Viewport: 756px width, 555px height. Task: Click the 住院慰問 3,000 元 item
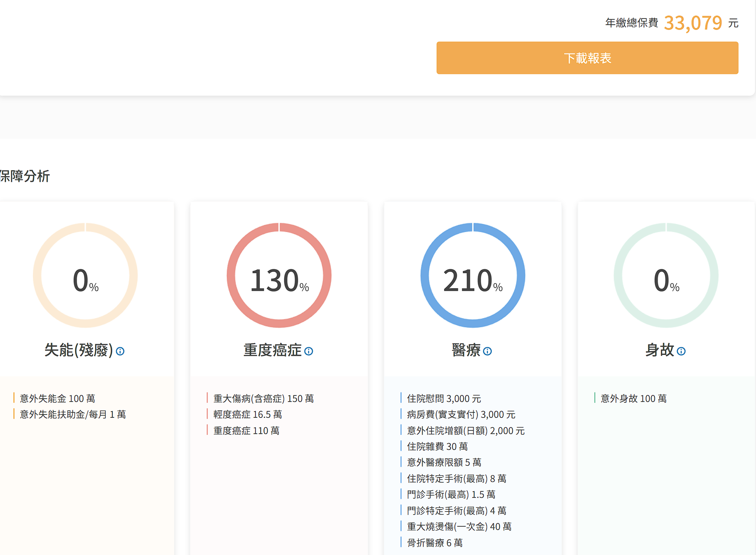[x=444, y=399]
